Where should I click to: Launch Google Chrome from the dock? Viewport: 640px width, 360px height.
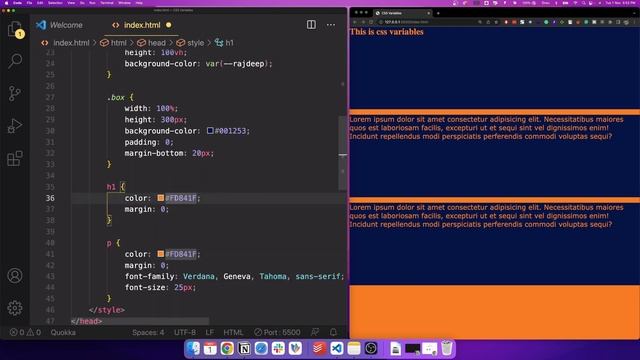227,348
